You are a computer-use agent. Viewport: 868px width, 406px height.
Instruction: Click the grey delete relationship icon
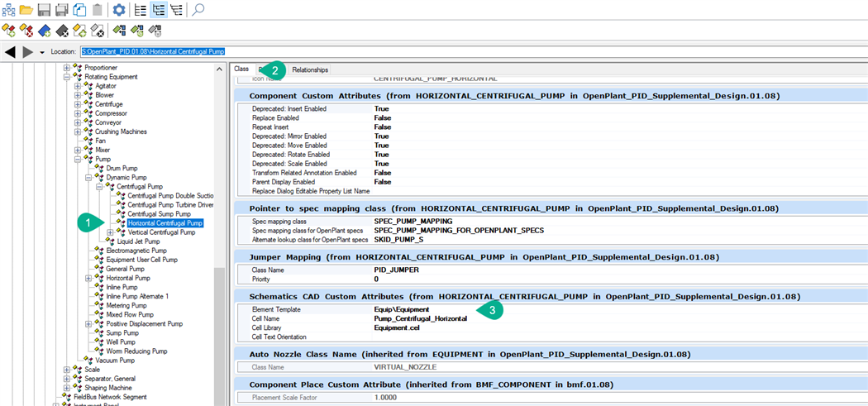point(98,30)
